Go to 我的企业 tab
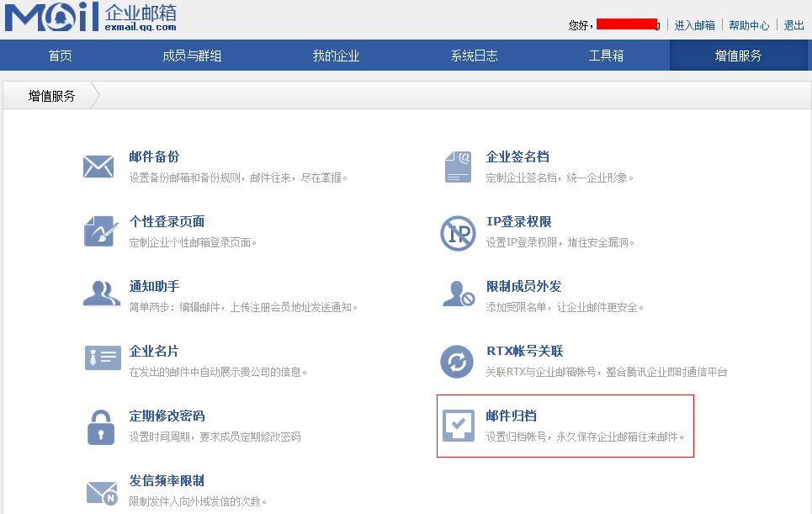Screen dimensions: 812x514 [336, 56]
